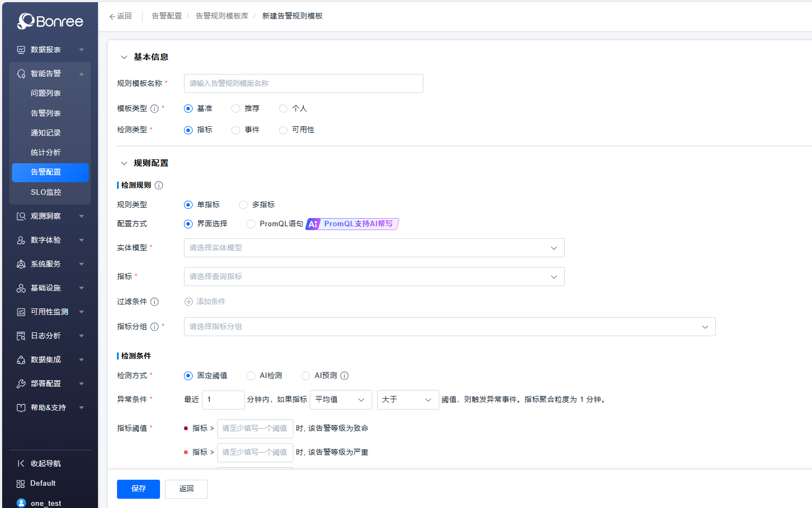Open the 实体模型 dropdown

374,248
